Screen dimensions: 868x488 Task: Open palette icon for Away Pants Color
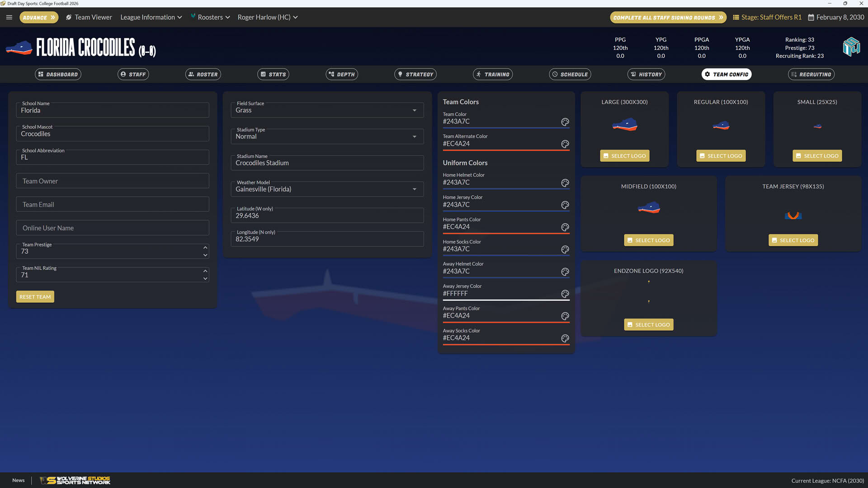565,316
